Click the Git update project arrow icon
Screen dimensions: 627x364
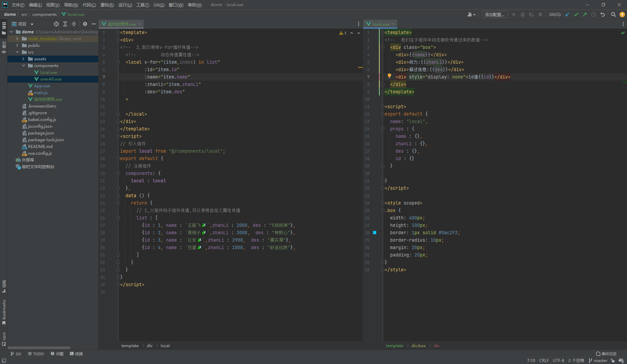click(567, 14)
